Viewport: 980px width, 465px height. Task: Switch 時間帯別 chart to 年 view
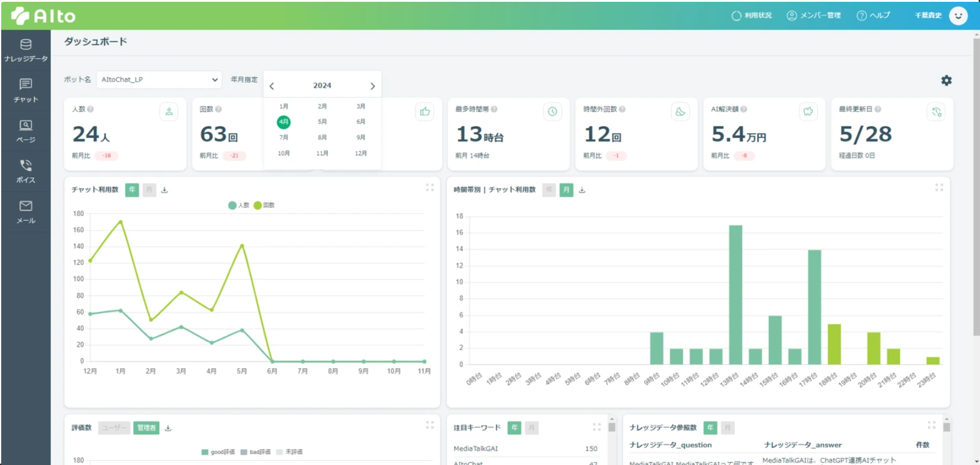[x=549, y=190]
